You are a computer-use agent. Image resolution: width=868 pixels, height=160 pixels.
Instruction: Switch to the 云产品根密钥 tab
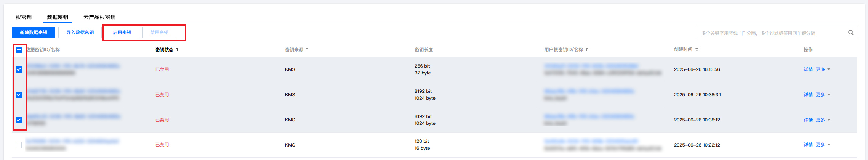(99, 17)
